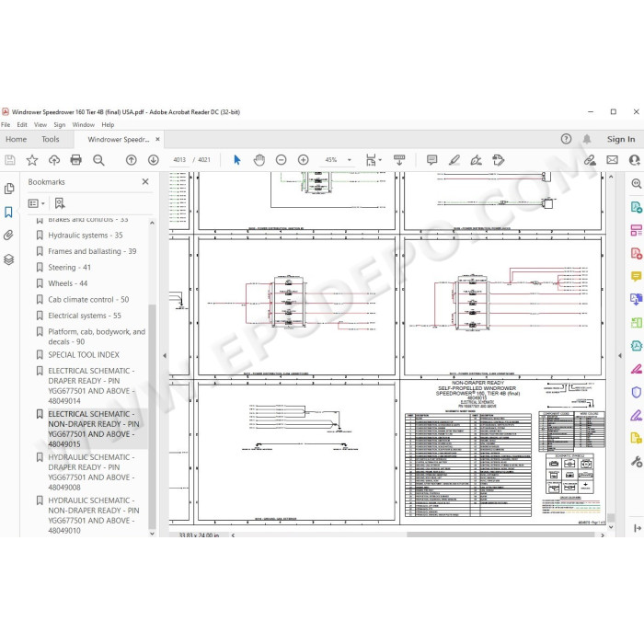Collapse the right tools pane arrow
The height and width of the screenshot is (644, 644).
[620, 356]
